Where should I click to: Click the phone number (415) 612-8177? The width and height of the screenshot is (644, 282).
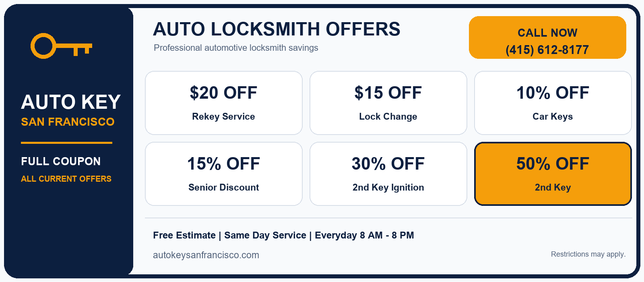click(547, 50)
